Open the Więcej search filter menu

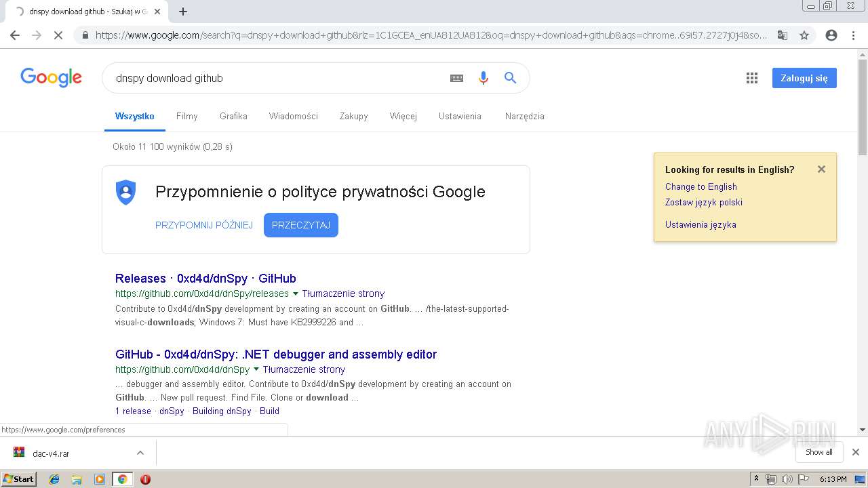pyautogui.click(x=403, y=116)
